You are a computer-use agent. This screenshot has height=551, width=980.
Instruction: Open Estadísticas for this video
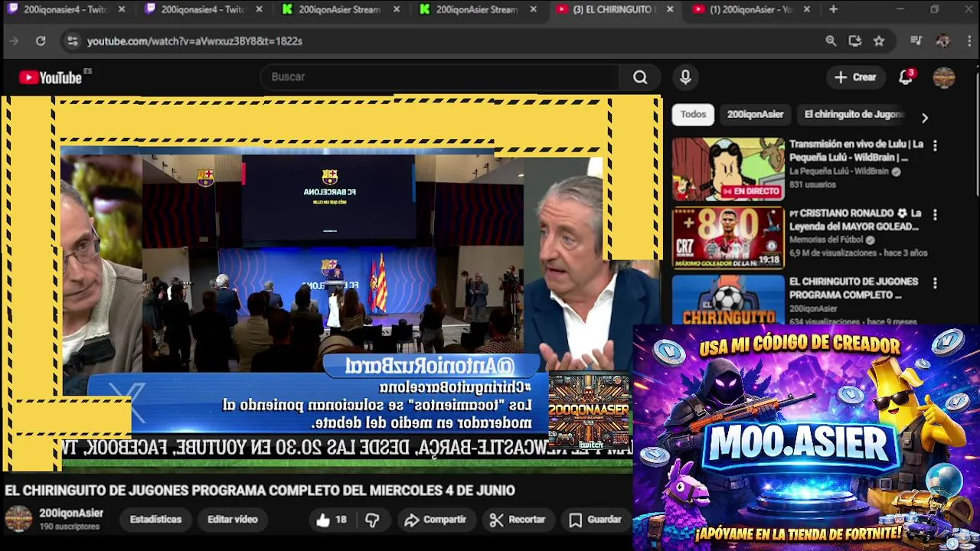coord(155,520)
